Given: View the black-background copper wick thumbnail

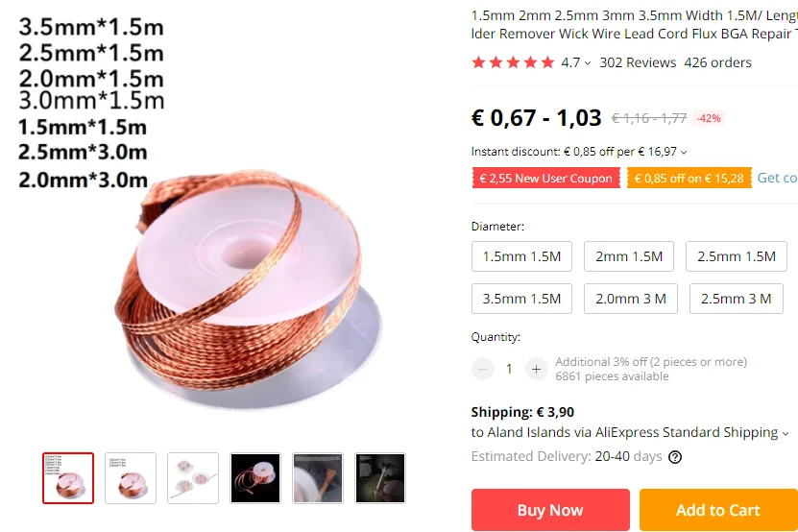Looking at the screenshot, I should 255,478.
